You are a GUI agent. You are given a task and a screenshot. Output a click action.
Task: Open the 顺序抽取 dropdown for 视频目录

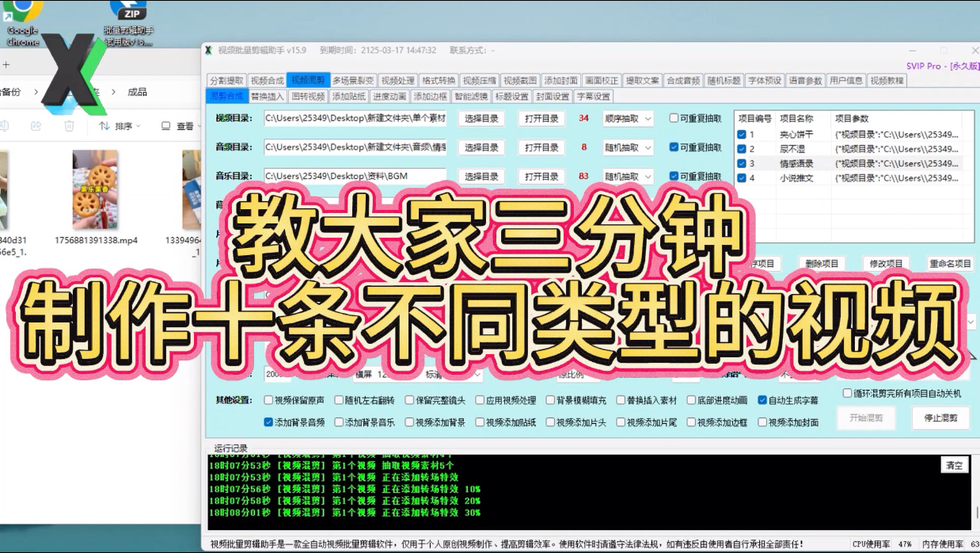pos(627,118)
